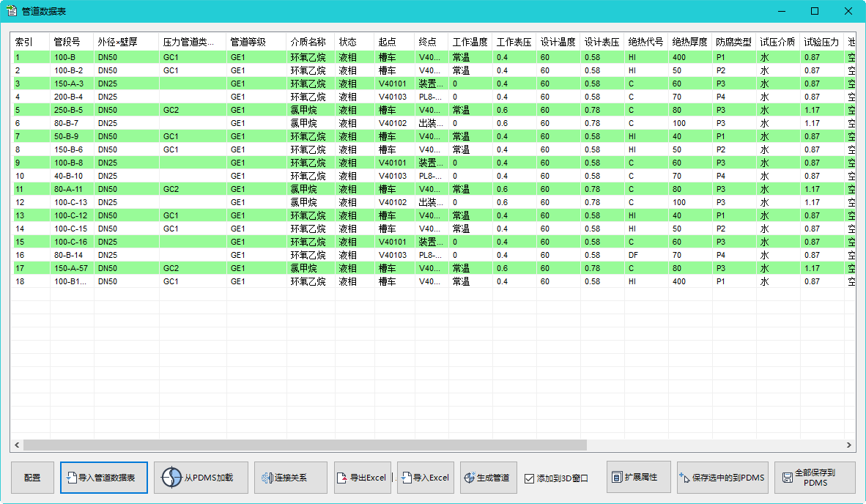
Task: Click index cell 18 in the table
Action: click(x=30, y=281)
